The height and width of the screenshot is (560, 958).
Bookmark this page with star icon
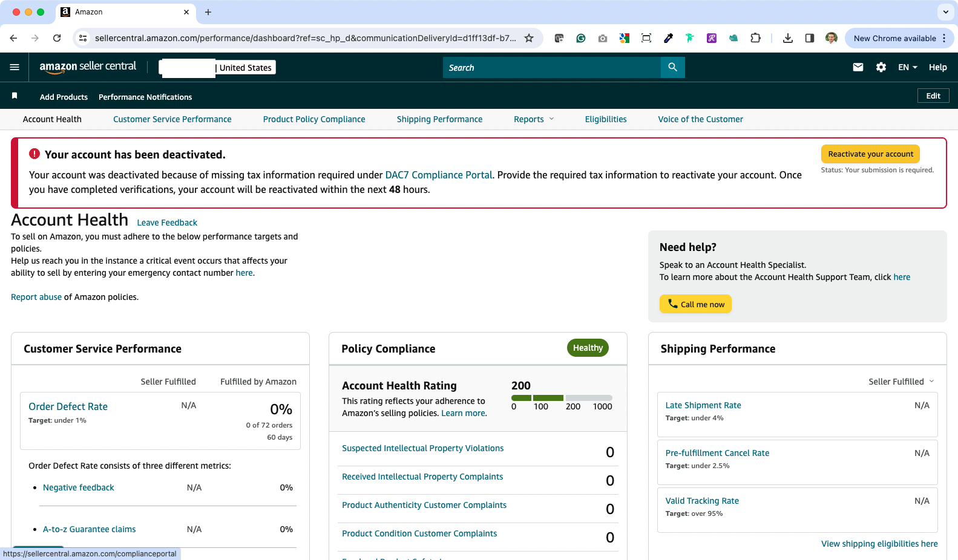(x=529, y=38)
